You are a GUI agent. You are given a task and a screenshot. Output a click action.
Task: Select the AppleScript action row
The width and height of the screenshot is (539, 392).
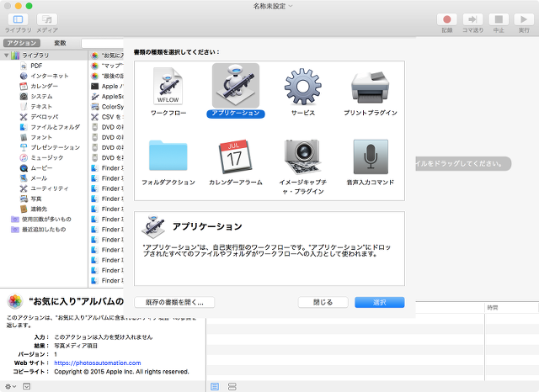[107, 97]
